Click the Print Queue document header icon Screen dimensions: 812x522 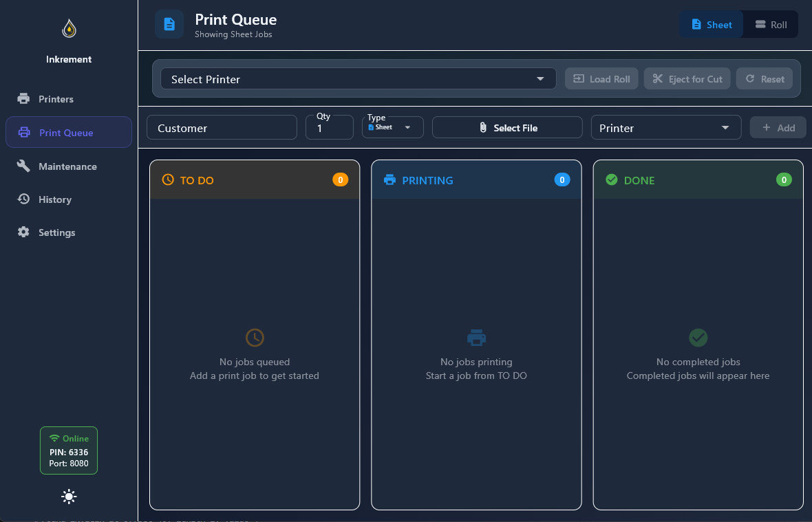pos(169,25)
